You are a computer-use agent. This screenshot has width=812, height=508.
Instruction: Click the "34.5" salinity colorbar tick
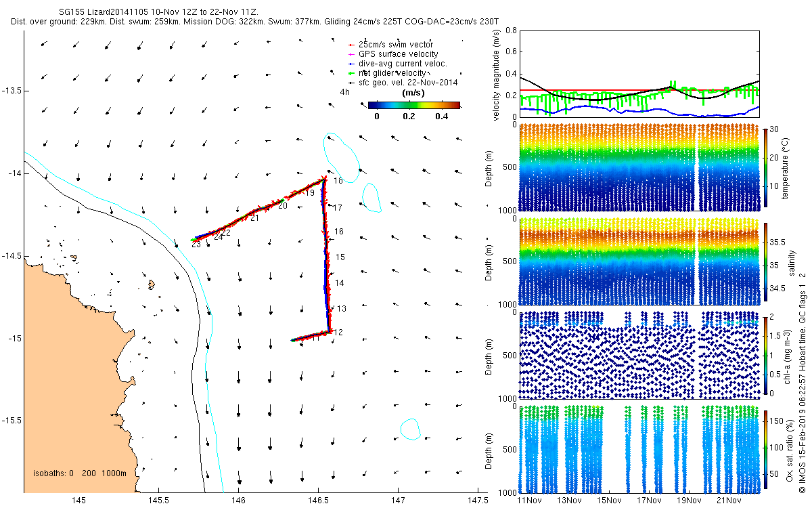coord(778,289)
